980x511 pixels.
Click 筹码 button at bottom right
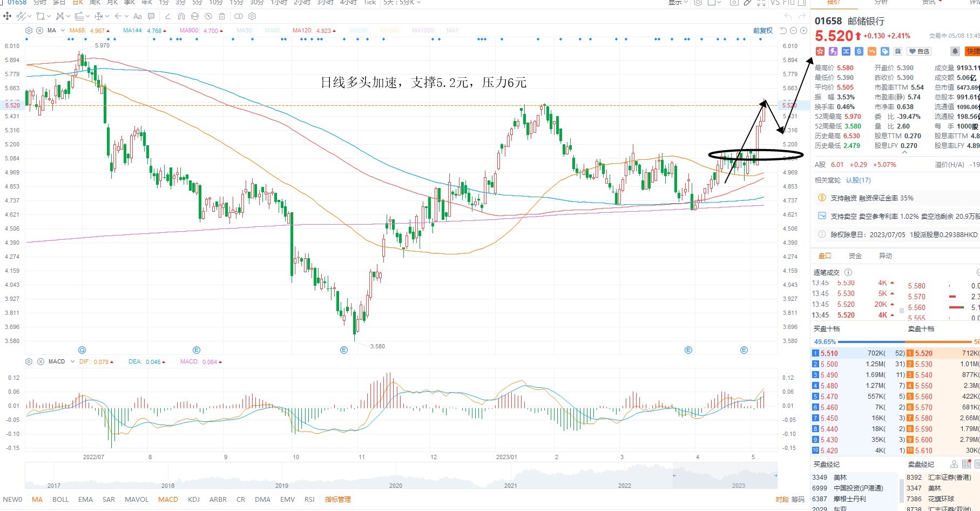[x=798, y=499]
